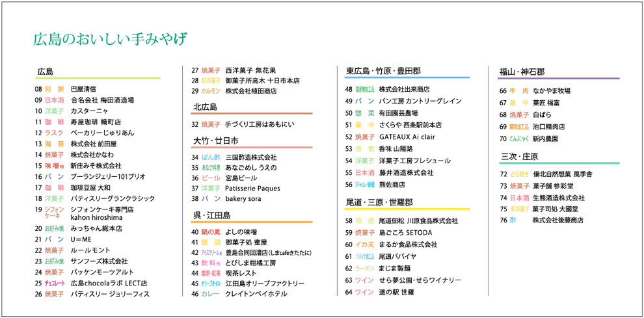Image resolution: width=644 pixels, height=318 pixels.
Task: Click ブーランジェリー101ブリオ
Action: coord(108,177)
